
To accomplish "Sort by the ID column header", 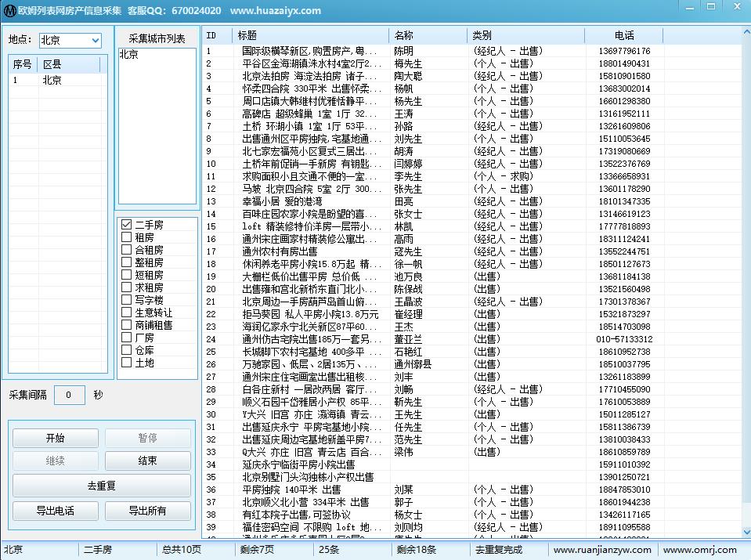I will point(217,35).
